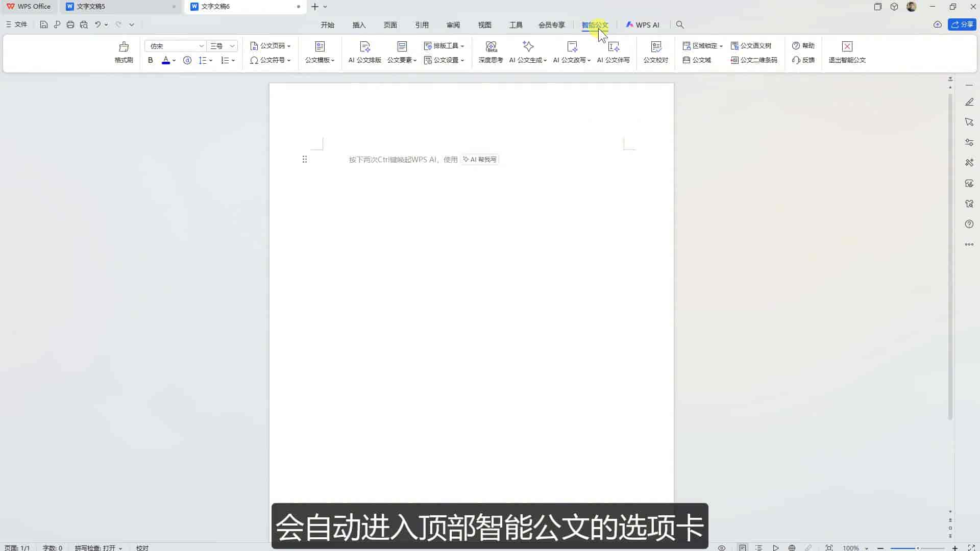
Task: Open the 区域锁定 option
Action: coord(702,46)
